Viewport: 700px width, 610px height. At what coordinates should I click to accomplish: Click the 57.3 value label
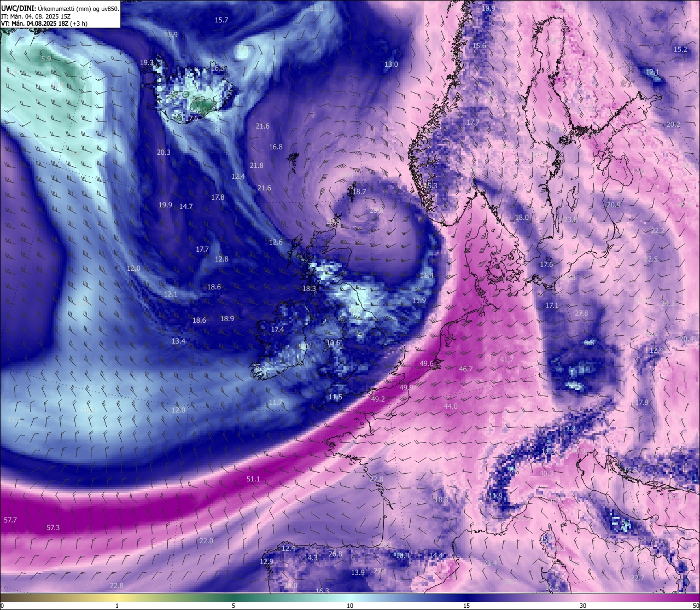point(53,528)
